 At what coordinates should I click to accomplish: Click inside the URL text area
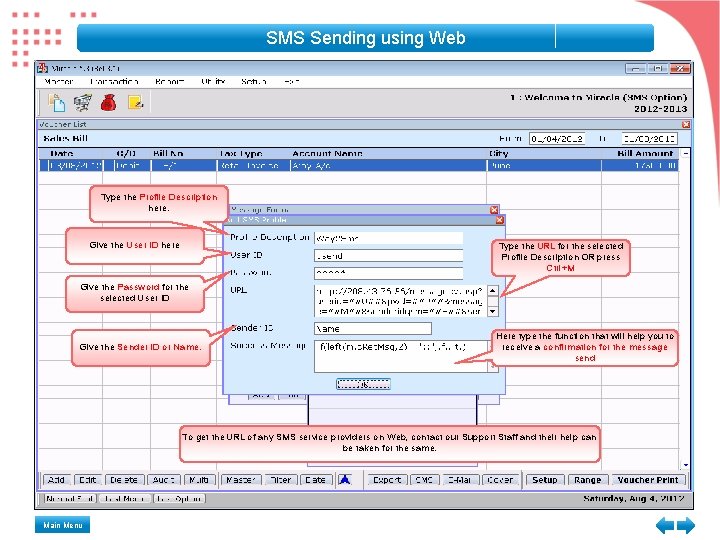tap(400, 301)
